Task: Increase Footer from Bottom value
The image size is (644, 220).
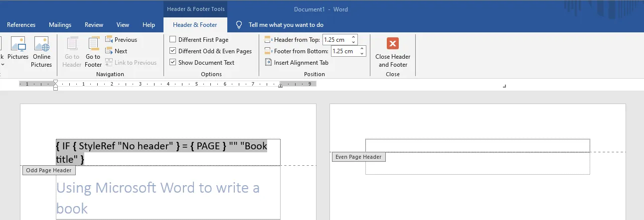Action: click(362, 49)
